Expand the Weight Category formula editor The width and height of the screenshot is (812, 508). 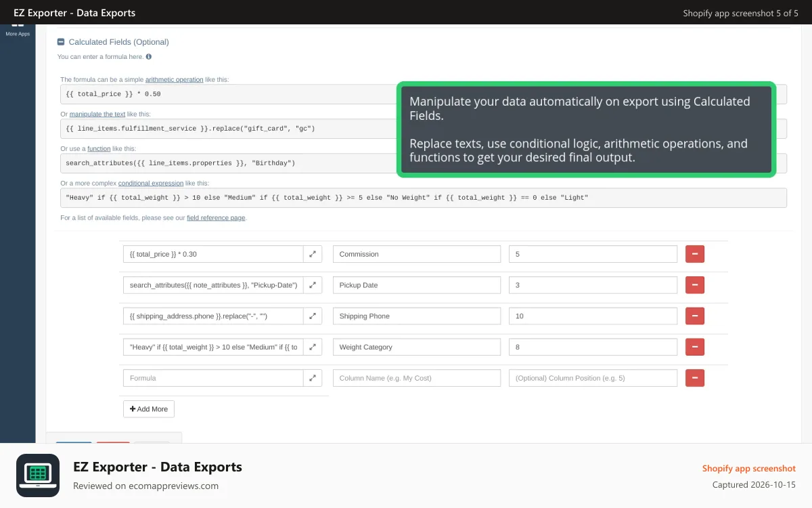coord(313,347)
